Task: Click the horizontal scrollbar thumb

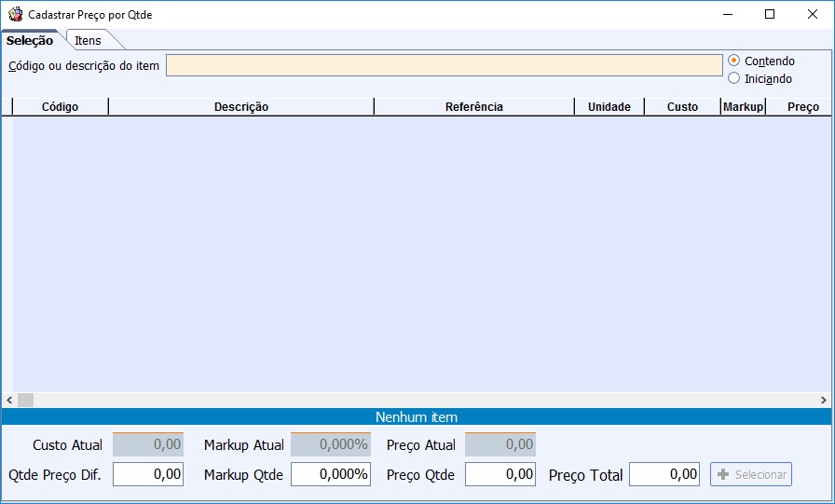Action: (25, 400)
